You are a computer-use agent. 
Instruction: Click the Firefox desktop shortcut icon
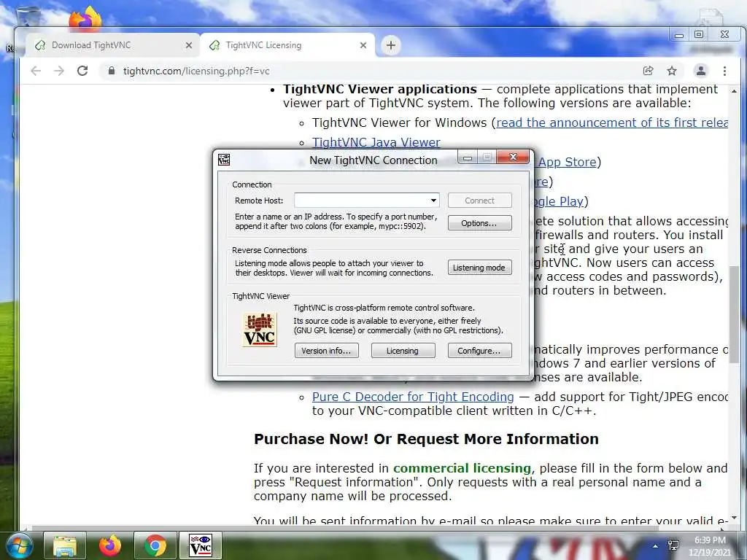[x=85, y=18]
